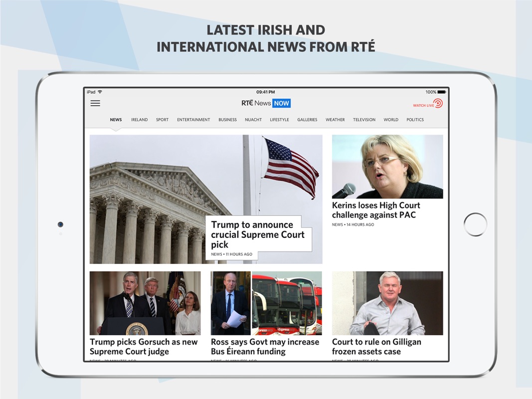532x399 pixels.
Task: Select the News tab
Action: (116, 120)
